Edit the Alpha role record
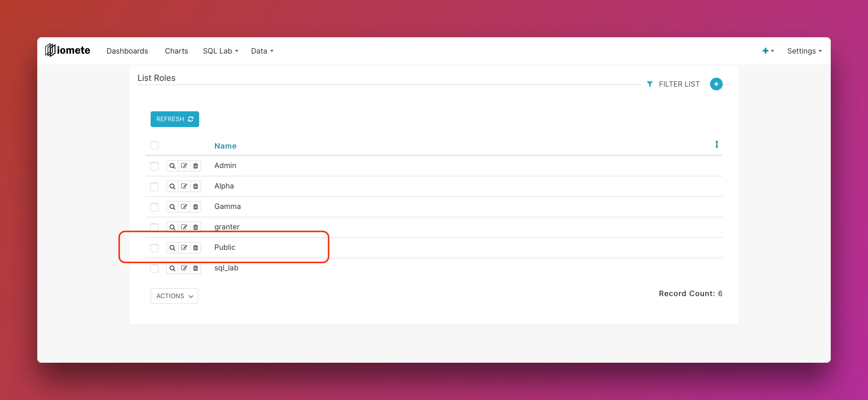 184,186
